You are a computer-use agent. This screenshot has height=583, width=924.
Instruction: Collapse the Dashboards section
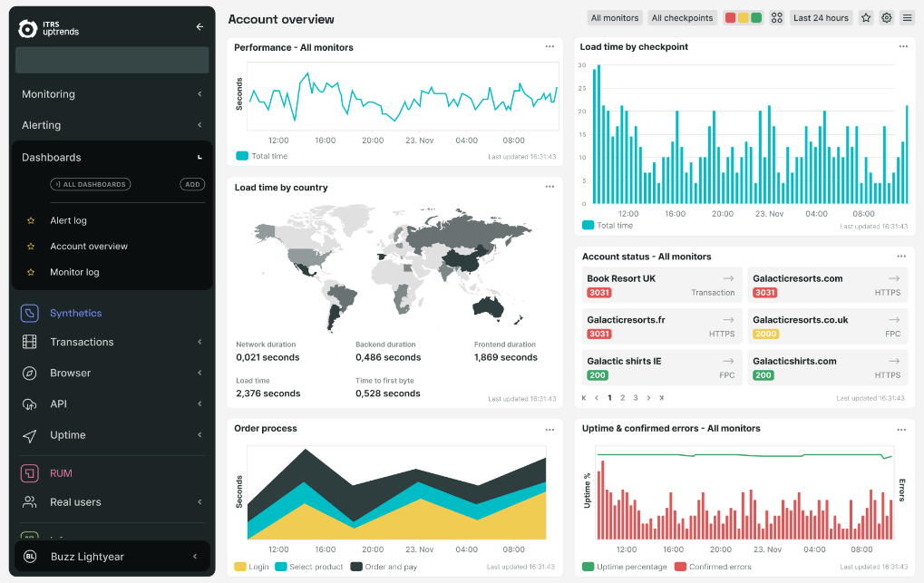tap(200, 157)
